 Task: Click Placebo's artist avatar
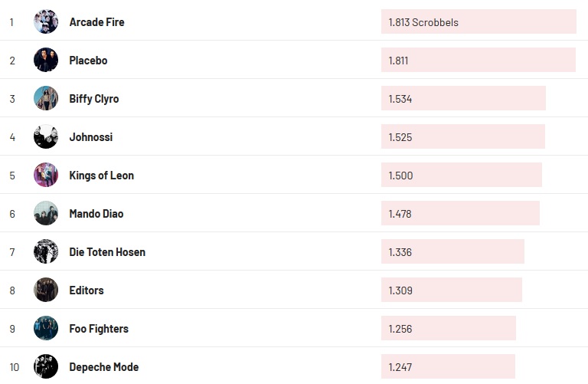(x=46, y=60)
